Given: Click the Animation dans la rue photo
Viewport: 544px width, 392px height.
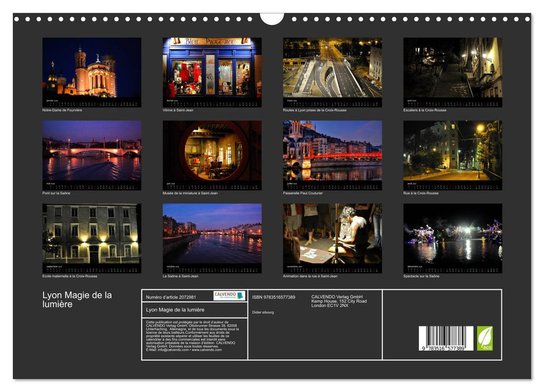Looking at the screenshot, I should click(x=332, y=234).
